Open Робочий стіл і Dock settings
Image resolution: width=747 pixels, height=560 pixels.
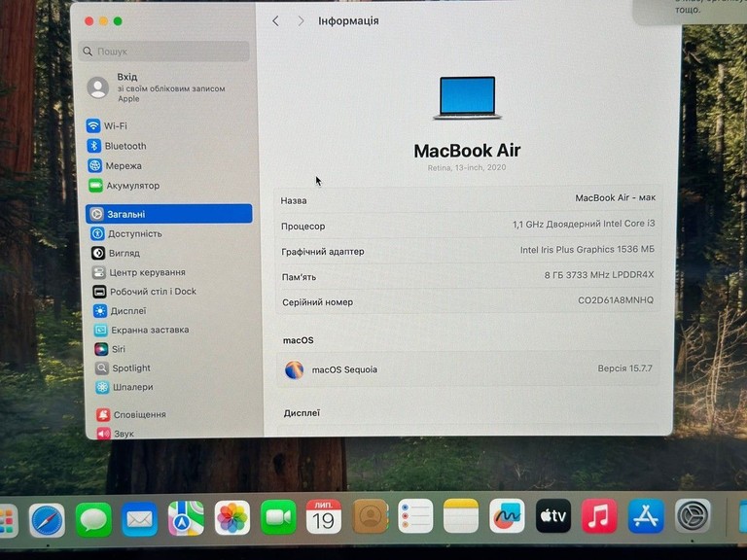pyautogui.click(x=144, y=292)
